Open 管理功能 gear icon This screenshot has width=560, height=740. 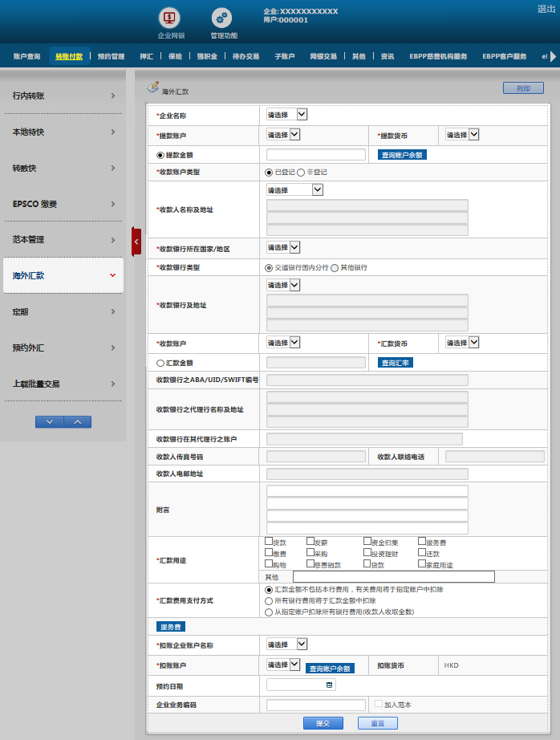pos(222,18)
